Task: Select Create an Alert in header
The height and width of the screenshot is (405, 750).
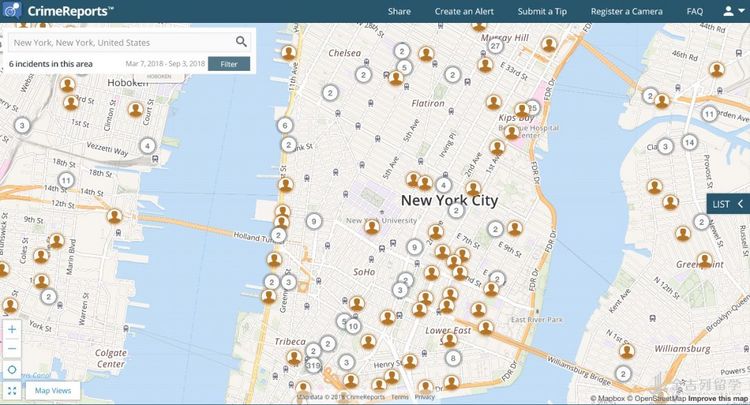Action: pyautogui.click(x=462, y=11)
